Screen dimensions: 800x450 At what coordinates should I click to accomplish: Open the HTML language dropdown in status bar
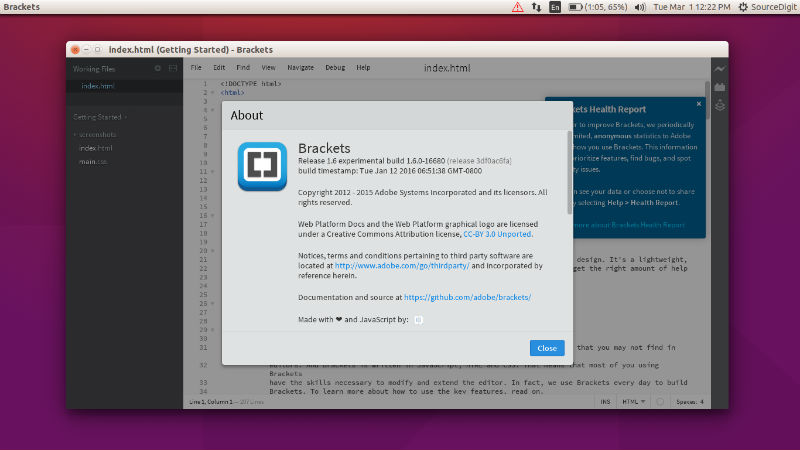click(x=633, y=402)
